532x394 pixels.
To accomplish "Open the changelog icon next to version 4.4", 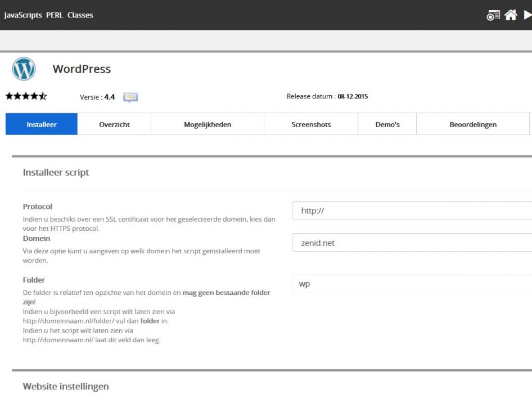I will (130, 97).
